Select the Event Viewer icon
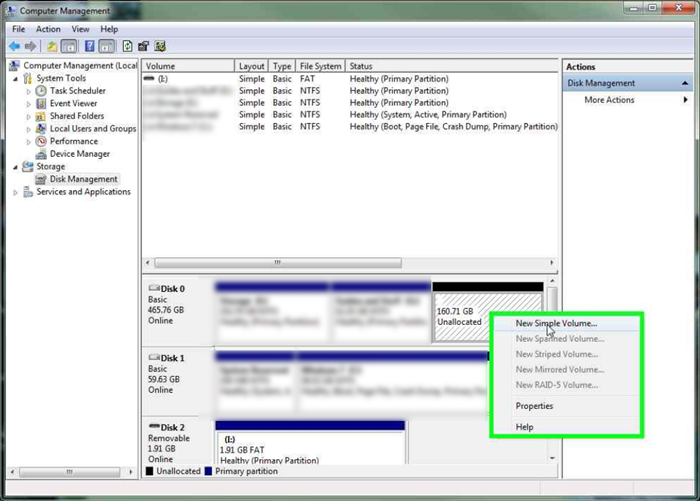The height and width of the screenshot is (501, 700). 41,103
